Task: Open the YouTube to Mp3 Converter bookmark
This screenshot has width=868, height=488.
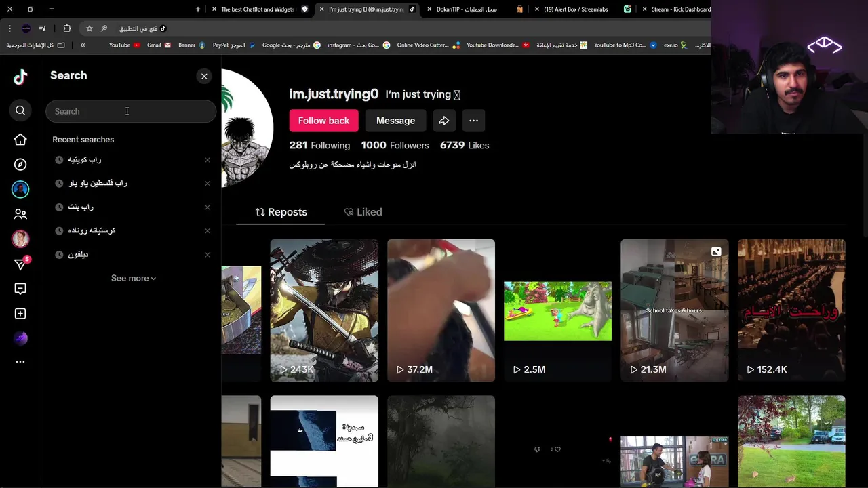Action: [x=625, y=45]
